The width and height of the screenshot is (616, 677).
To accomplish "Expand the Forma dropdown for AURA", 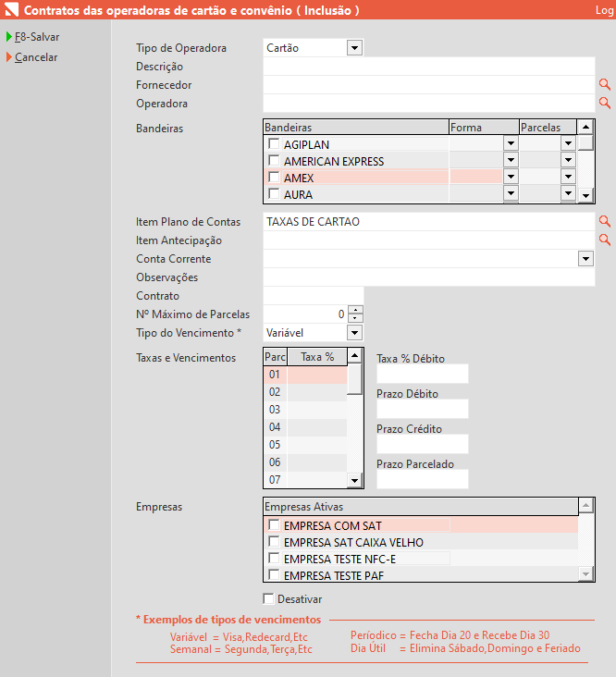I will 511,193.
